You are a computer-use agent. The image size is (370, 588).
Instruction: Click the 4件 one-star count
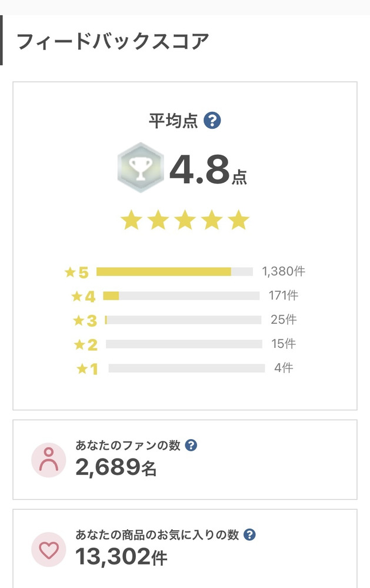click(x=284, y=368)
